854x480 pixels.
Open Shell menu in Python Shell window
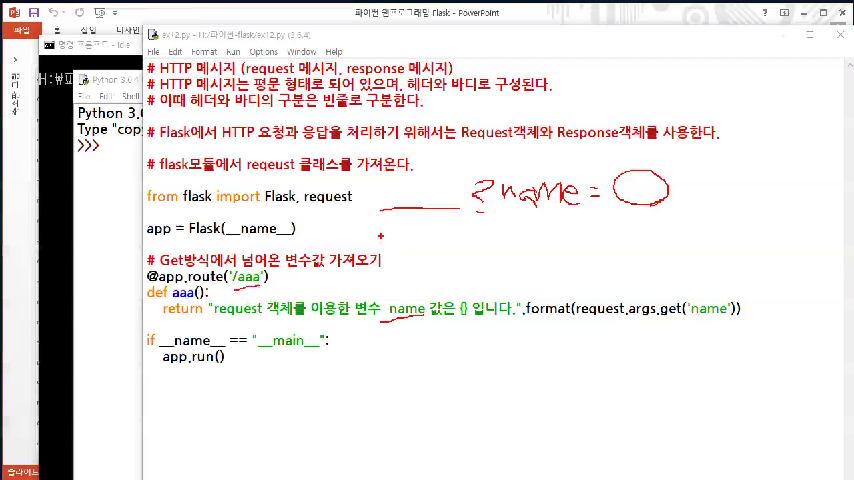[131, 96]
